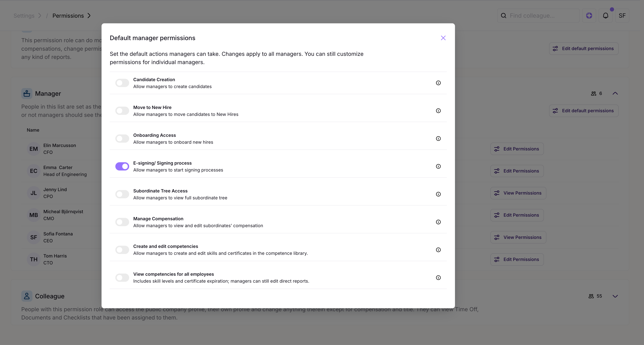This screenshot has height=345, width=644.
Task: Click Manager Edit default permissions button
Action: [584, 111]
